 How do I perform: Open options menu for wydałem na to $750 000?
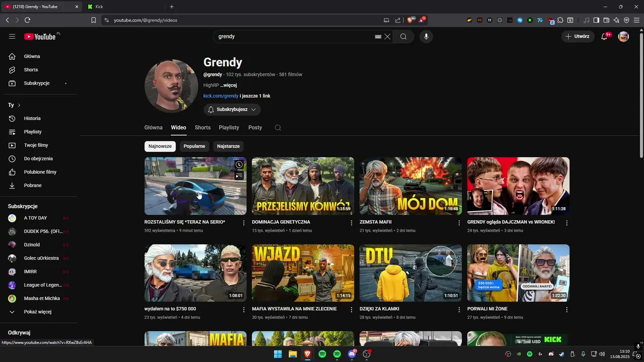click(x=244, y=310)
